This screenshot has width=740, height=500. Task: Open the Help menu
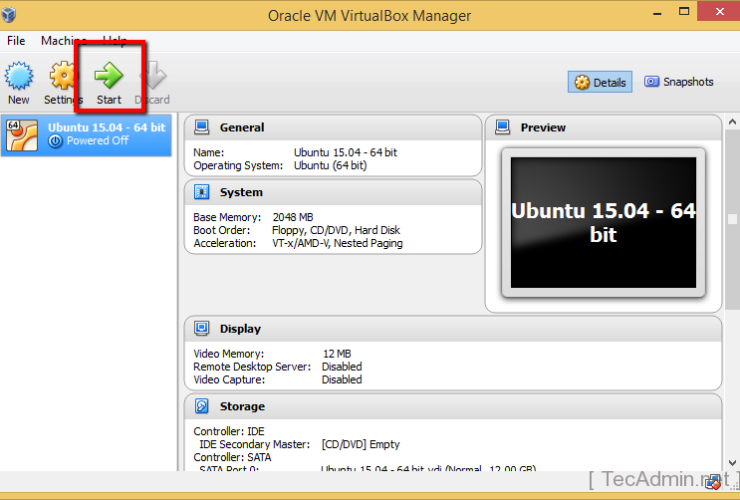[x=115, y=41]
